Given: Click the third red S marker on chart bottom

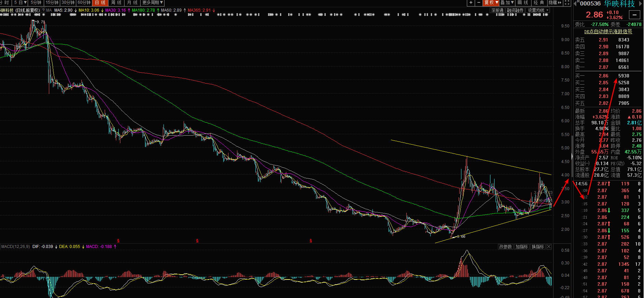Looking at the screenshot, I should 311,241.
